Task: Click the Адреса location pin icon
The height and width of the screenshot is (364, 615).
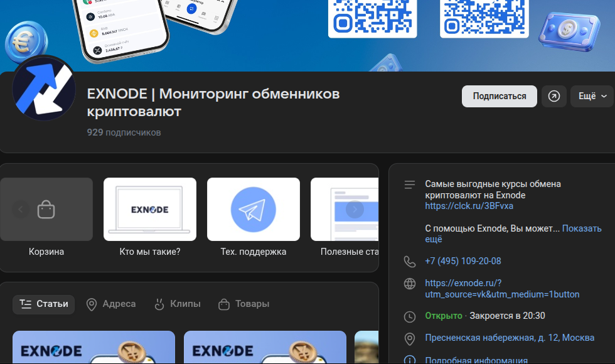Action: tap(92, 304)
